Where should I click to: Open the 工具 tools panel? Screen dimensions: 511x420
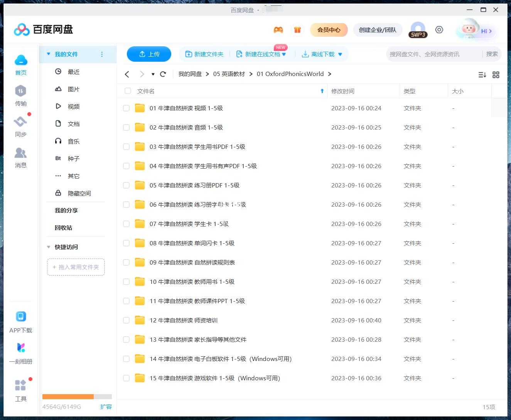[21, 389]
